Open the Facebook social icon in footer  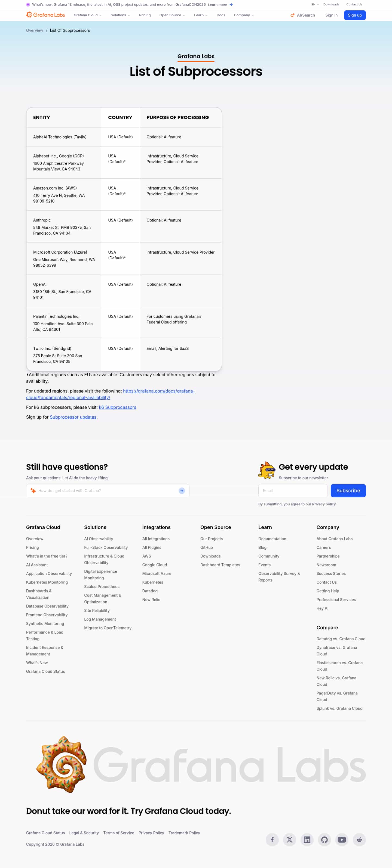(272, 839)
